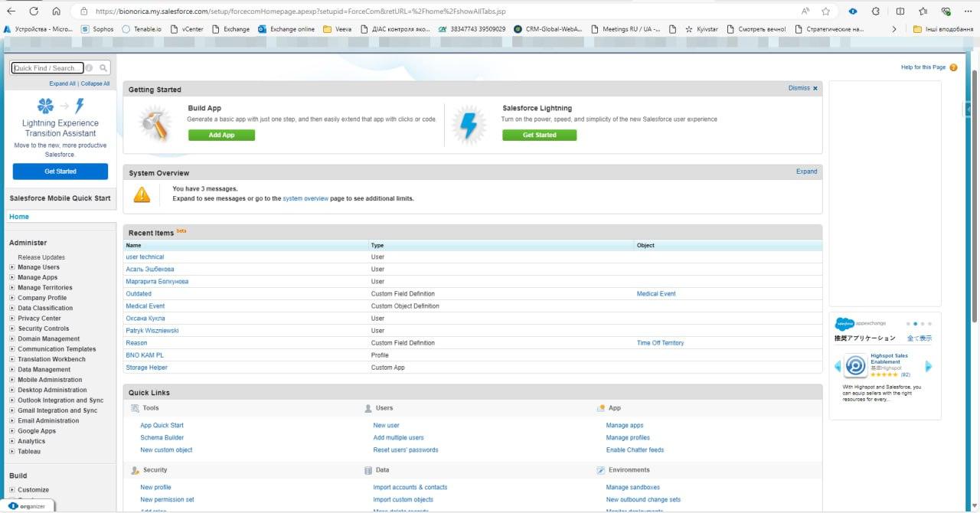Click Expand All in the sidebar

pyautogui.click(x=63, y=83)
